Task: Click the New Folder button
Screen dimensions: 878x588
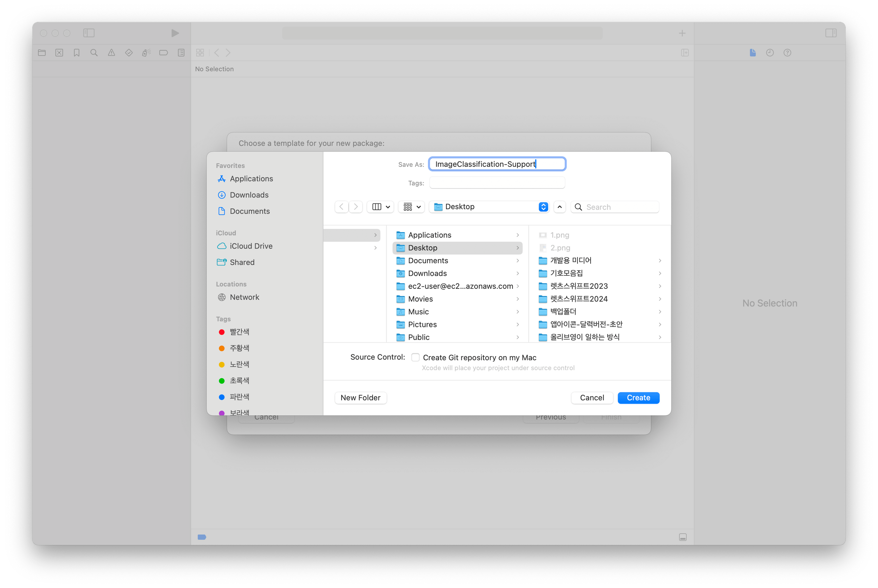Action: point(360,397)
